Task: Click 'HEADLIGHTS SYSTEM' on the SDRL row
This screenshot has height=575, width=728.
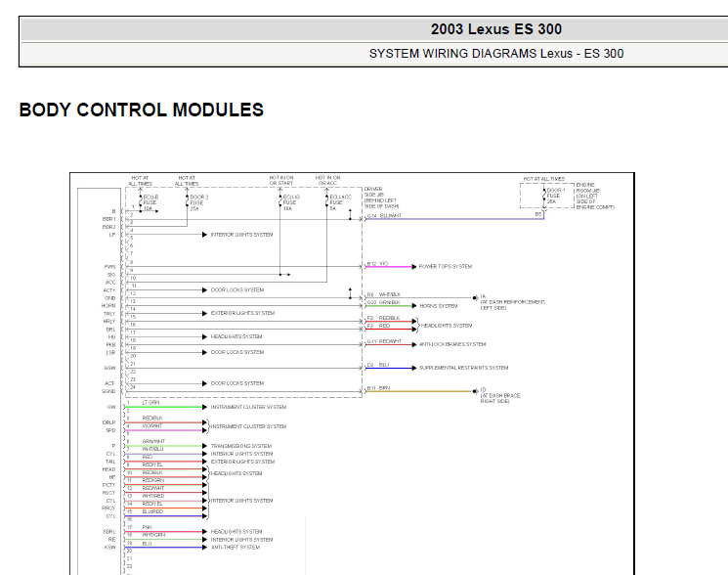Action: [236, 532]
